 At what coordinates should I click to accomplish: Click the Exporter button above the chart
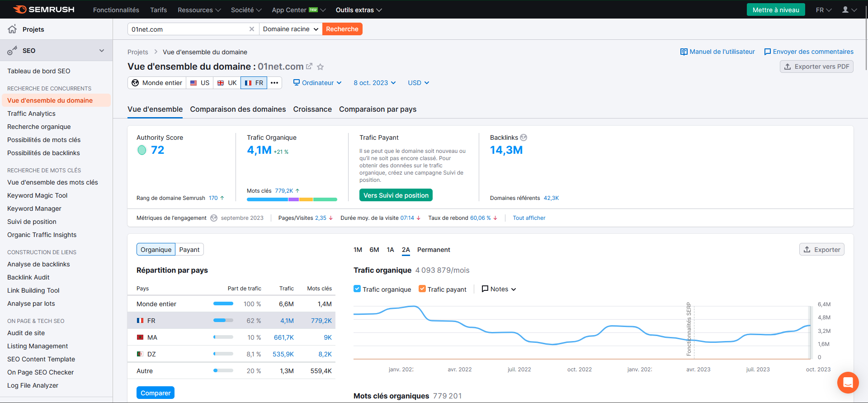821,250
